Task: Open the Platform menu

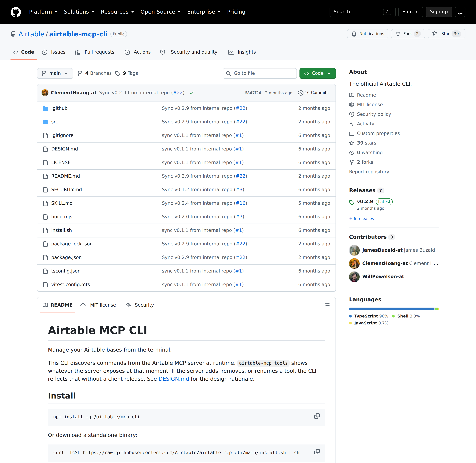Action: (x=43, y=12)
